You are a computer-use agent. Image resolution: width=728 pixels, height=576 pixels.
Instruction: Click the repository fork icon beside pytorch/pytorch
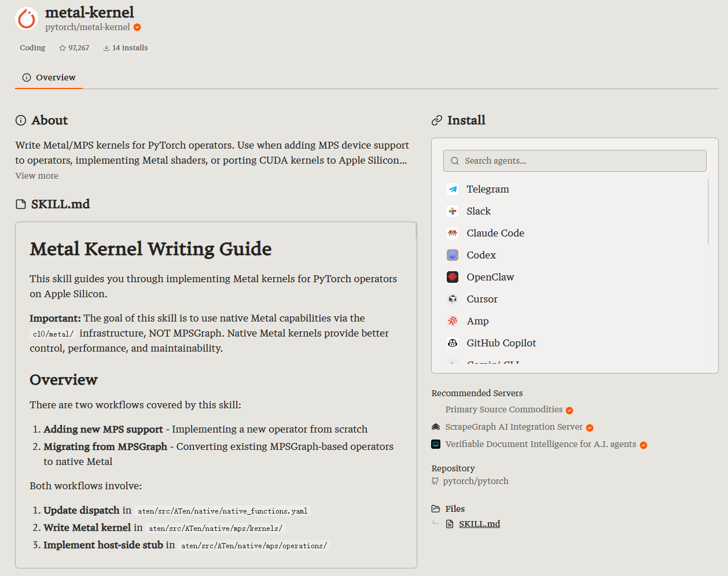(435, 481)
